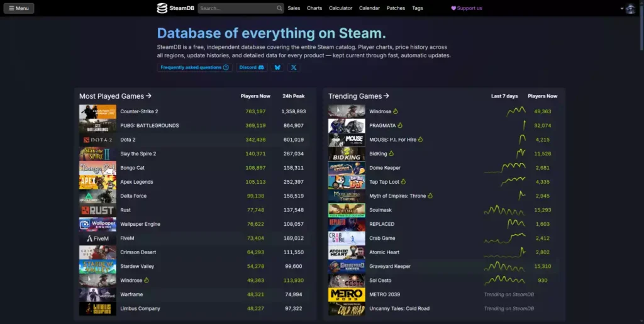Click Warframe game thumbnail
The width and height of the screenshot is (644, 324).
tap(97, 294)
